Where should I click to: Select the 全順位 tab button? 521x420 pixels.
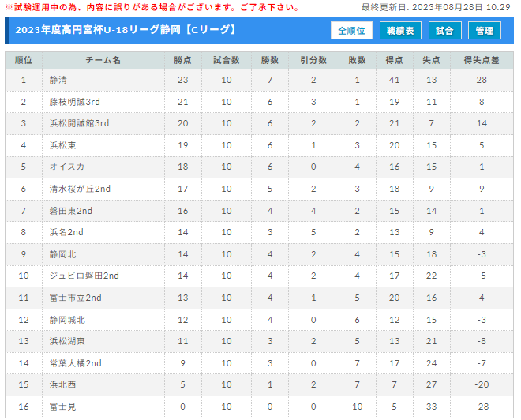pyautogui.click(x=351, y=31)
